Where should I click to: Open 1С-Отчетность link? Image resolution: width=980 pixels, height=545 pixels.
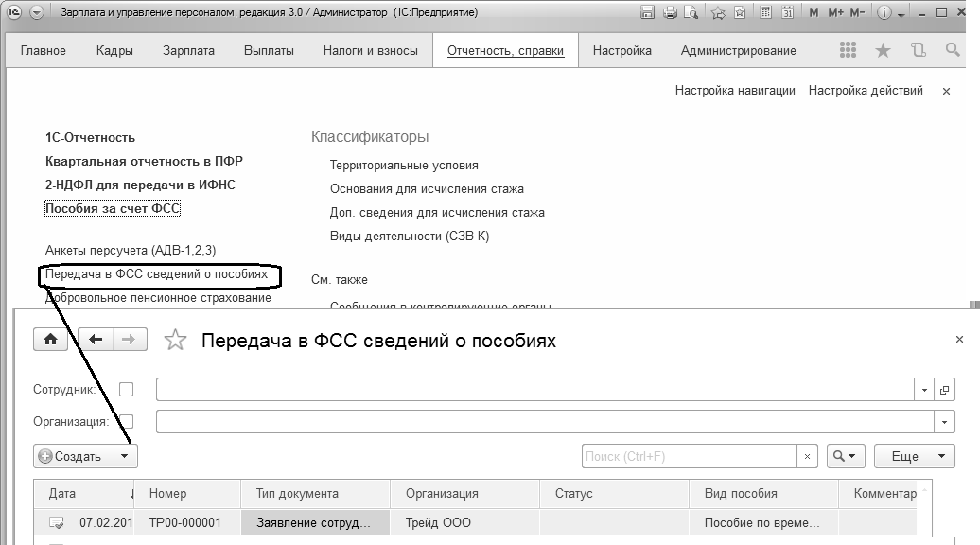point(90,137)
